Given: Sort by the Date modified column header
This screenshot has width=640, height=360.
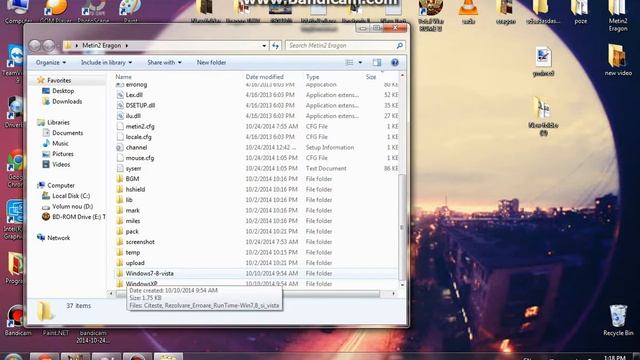Looking at the screenshot, I should [x=264, y=77].
